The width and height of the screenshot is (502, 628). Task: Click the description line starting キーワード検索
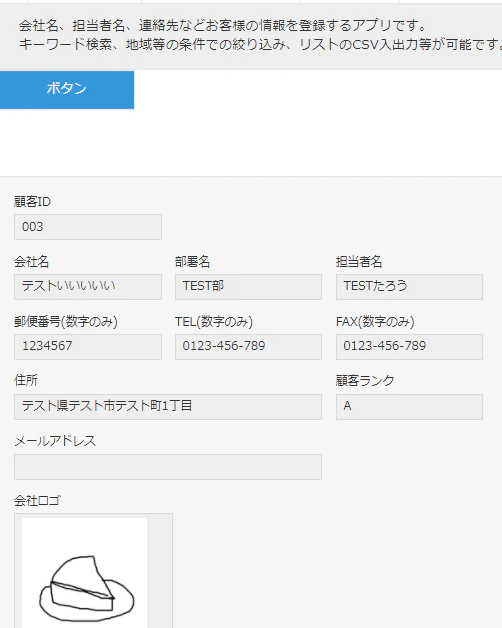coord(260,44)
